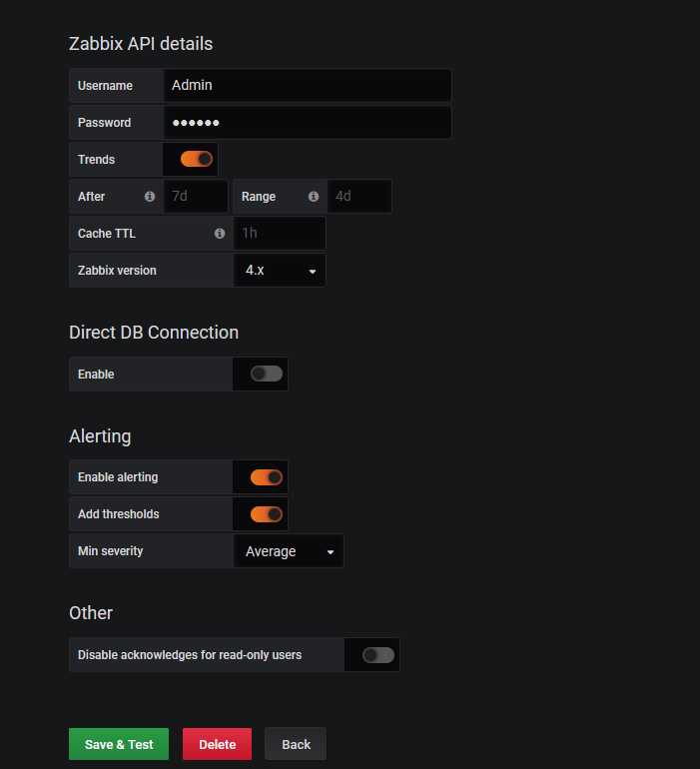Open the Zabbix version dropdown
Image resolution: width=700 pixels, height=769 pixels.
[x=280, y=271]
